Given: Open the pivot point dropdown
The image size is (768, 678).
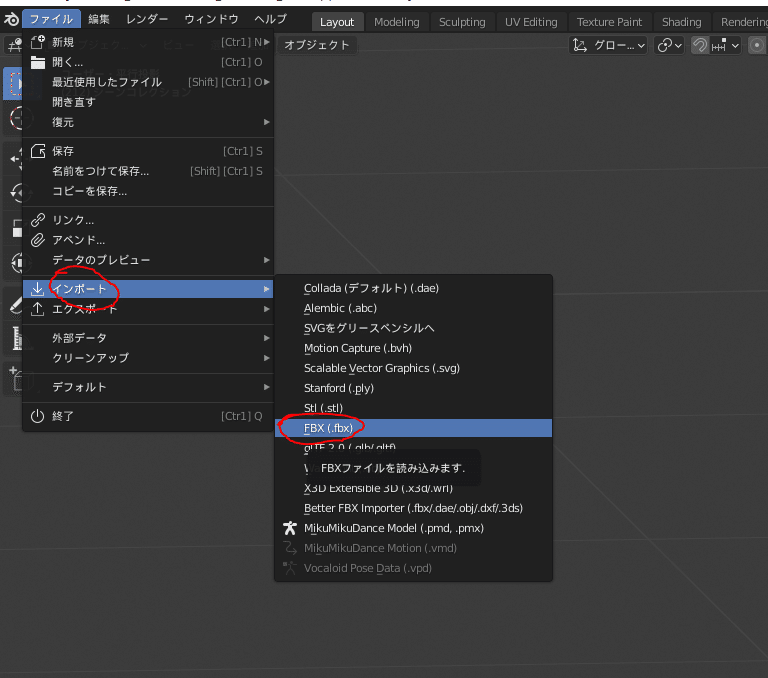Looking at the screenshot, I should [x=669, y=46].
